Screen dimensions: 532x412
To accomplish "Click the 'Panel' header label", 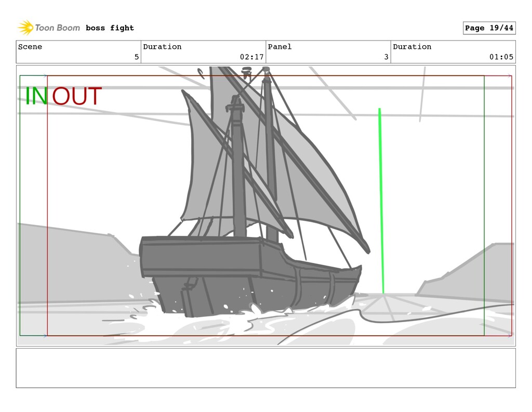I will 280,47.
